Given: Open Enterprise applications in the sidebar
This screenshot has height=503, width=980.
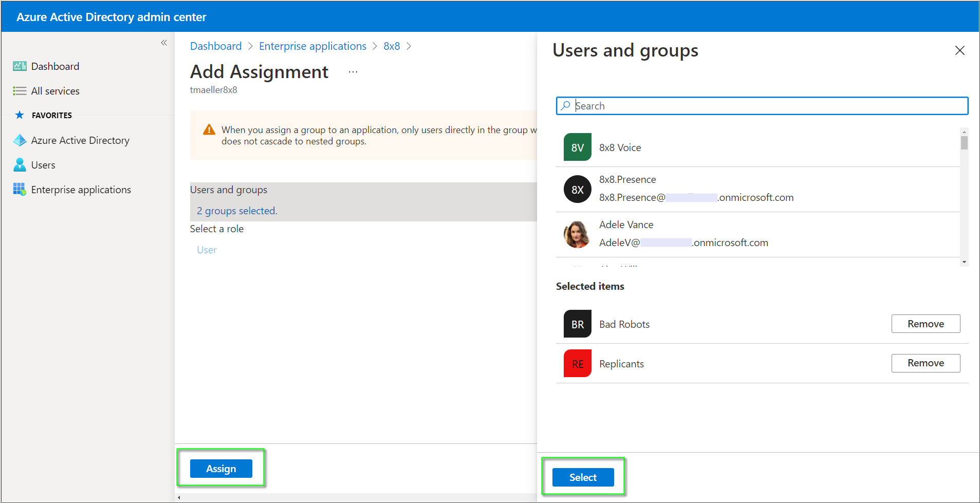Looking at the screenshot, I should coord(81,190).
